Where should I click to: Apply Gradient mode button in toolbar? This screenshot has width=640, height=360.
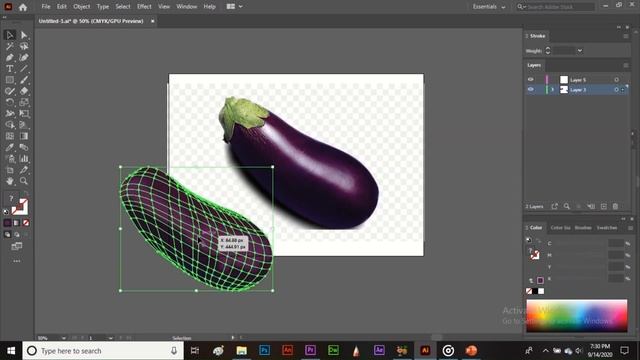pyautogui.click(x=16, y=223)
